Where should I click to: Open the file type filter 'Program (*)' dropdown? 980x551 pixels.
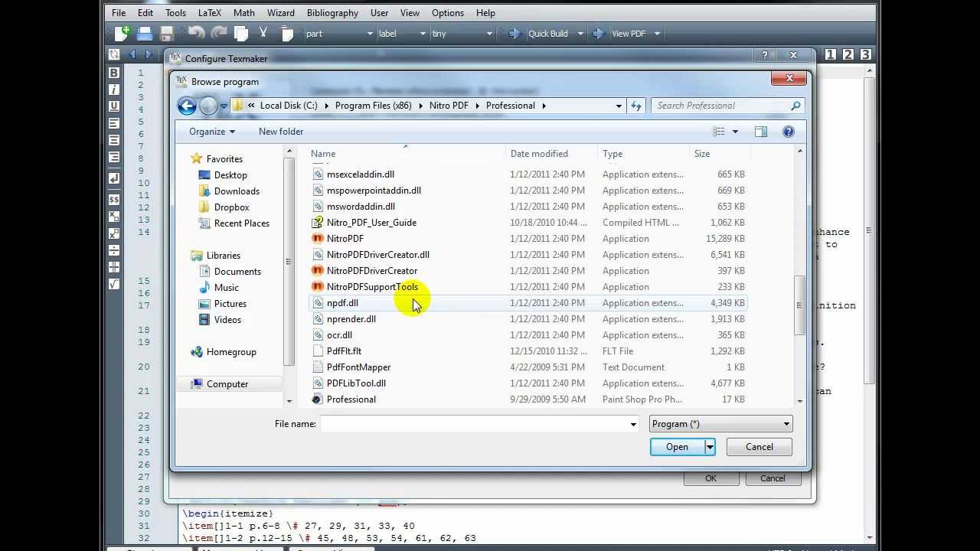[720, 424]
